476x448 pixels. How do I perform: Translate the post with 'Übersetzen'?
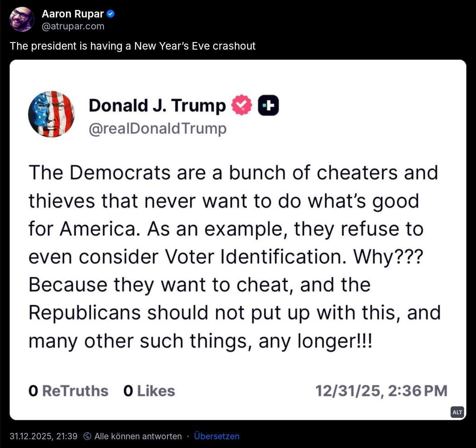217,436
